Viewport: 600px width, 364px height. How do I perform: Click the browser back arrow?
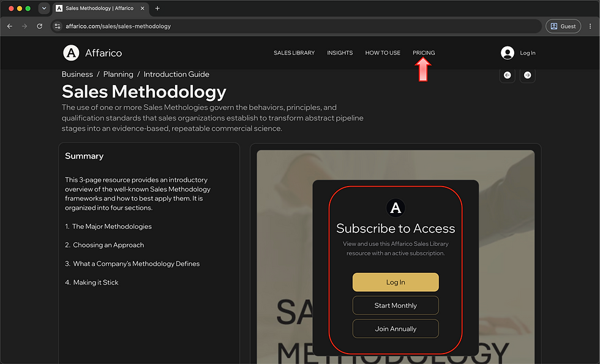pyautogui.click(x=10, y=26)
